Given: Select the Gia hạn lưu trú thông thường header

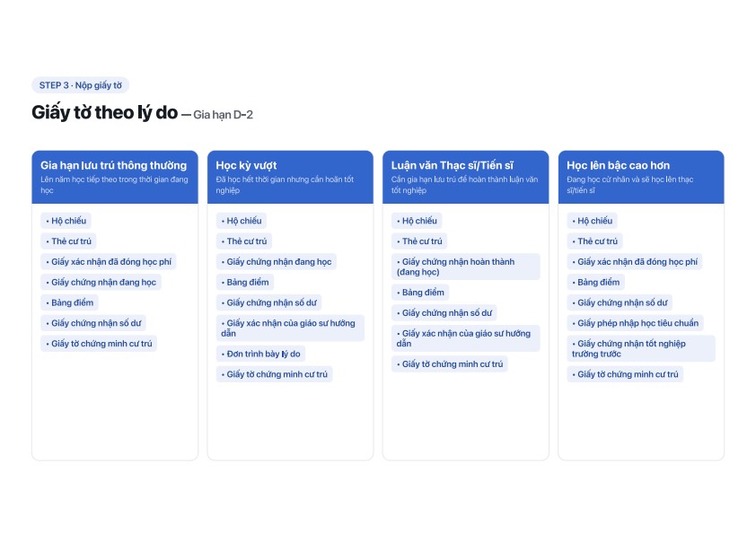Looking at the screenshot, I should 115,177.
